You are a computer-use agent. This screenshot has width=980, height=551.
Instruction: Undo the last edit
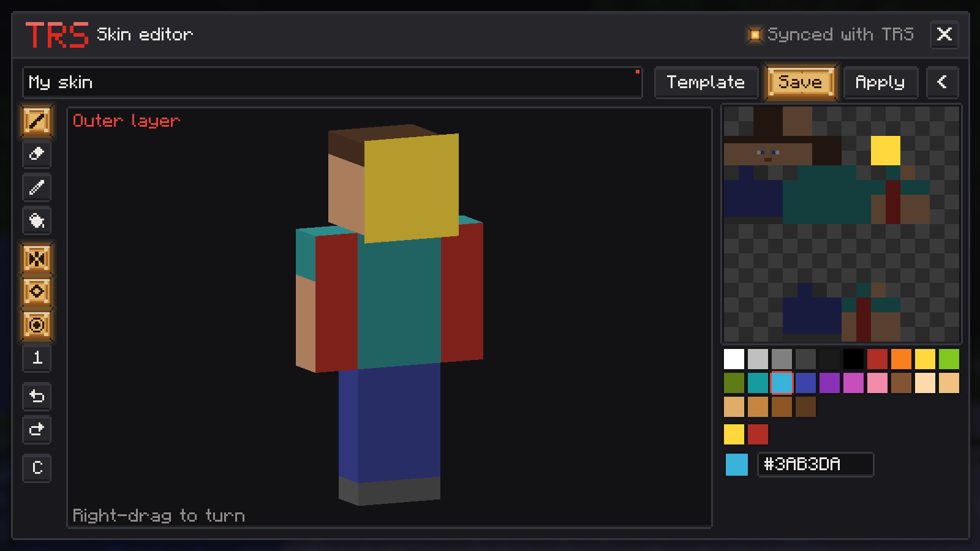tap(37, 396)
